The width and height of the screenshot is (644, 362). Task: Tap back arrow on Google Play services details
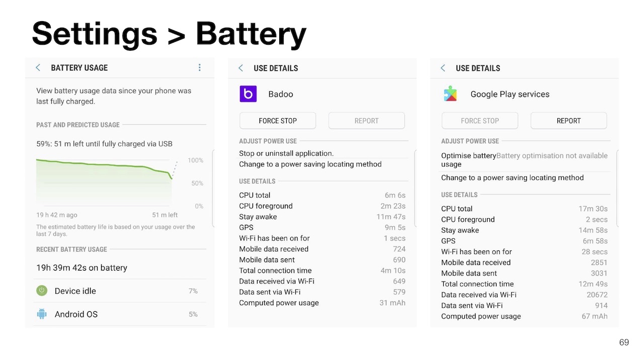[x=443, y=68]
